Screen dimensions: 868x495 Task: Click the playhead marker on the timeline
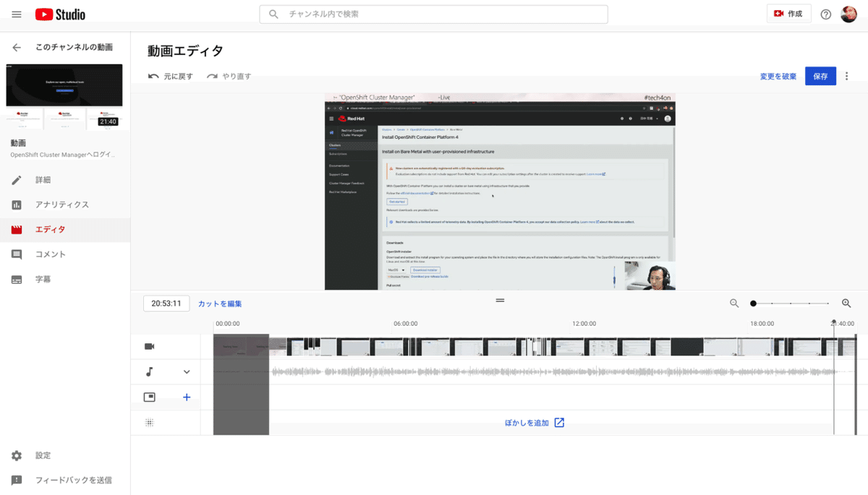coord(834,323)
